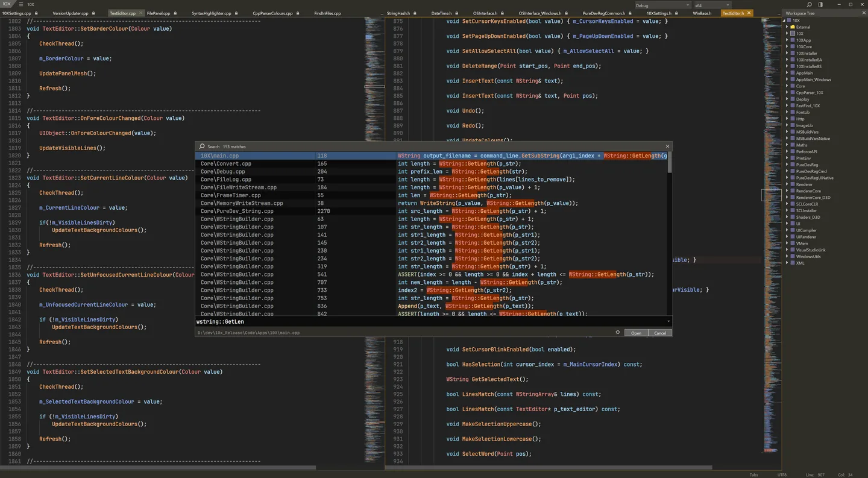Toggle the panel layout icon in the title bar

coord(820,4)
